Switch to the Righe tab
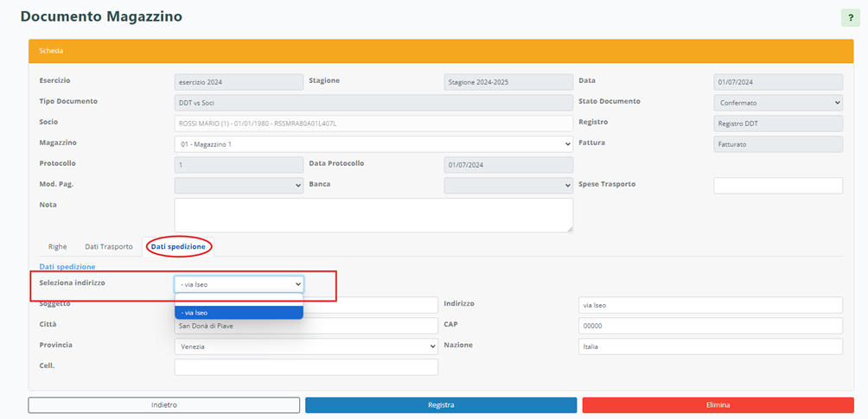Image resolution: width=868 pixels, height=419 pixels. 58,247
